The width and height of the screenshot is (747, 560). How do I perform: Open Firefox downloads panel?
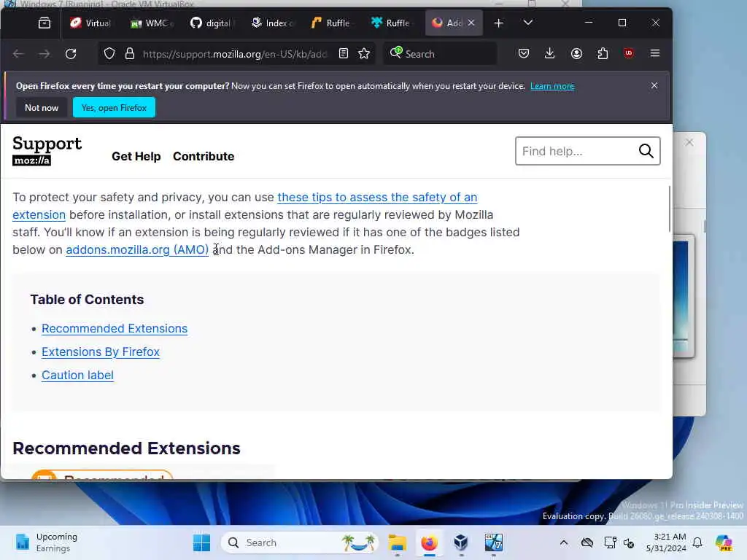[550, 54]
